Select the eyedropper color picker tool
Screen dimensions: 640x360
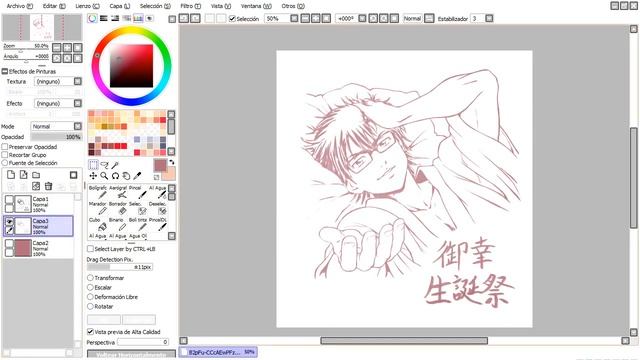pyautogui.click(x=137, y=176)
